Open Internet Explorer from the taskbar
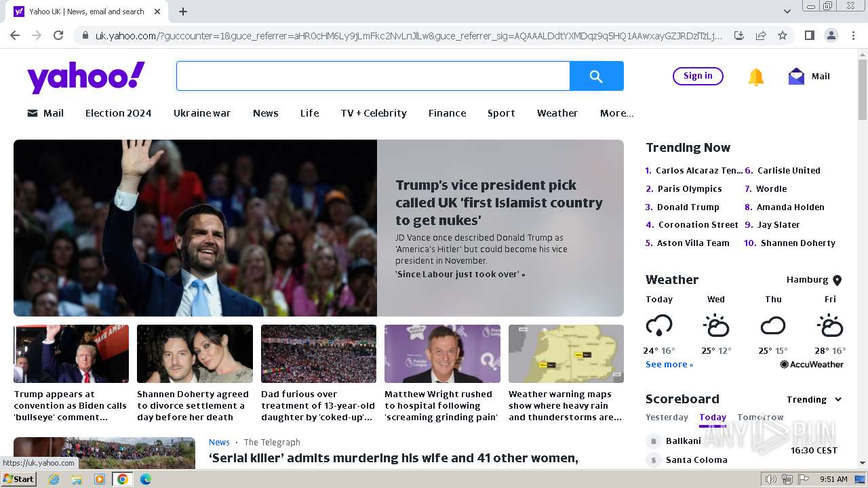The height and width of the screenshot is (488, 868). [x=54, y=479]
